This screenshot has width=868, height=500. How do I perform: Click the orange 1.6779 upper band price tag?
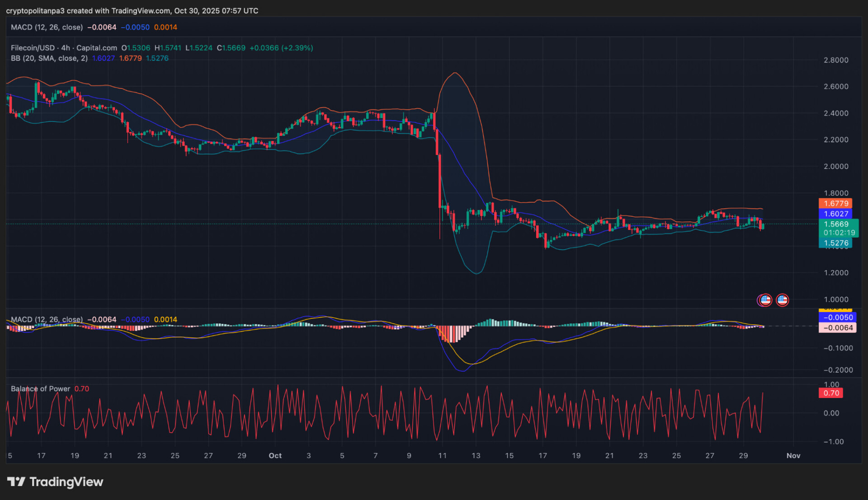835,204
